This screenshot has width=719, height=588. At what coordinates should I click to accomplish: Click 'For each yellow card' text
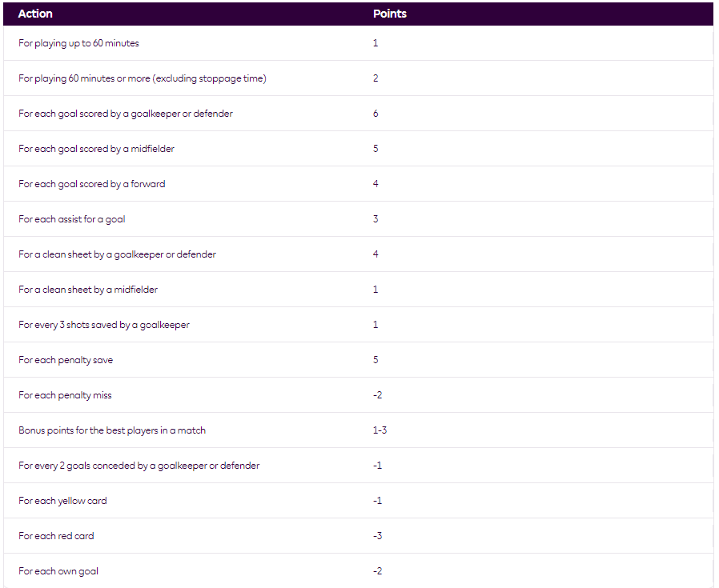[62, 501]
